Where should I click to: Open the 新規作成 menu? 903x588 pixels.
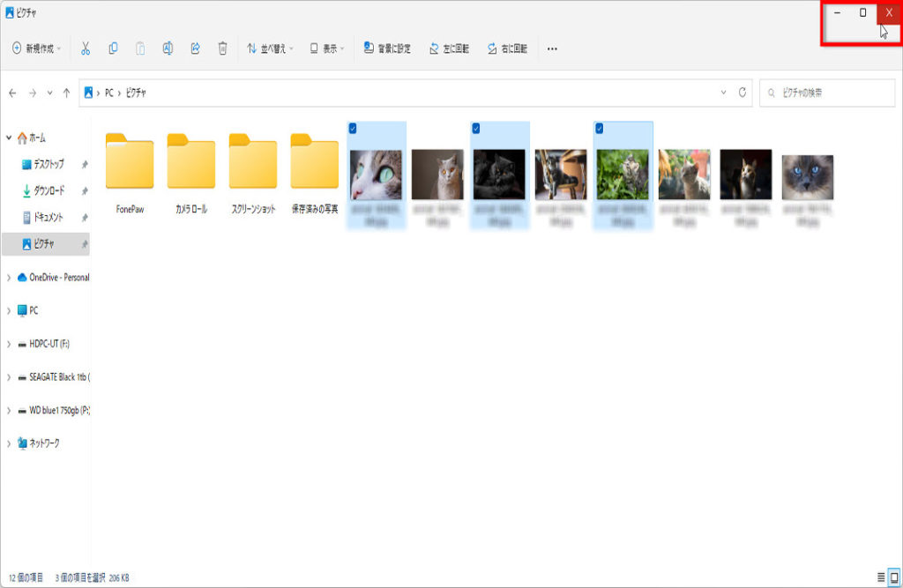(37, 48)
